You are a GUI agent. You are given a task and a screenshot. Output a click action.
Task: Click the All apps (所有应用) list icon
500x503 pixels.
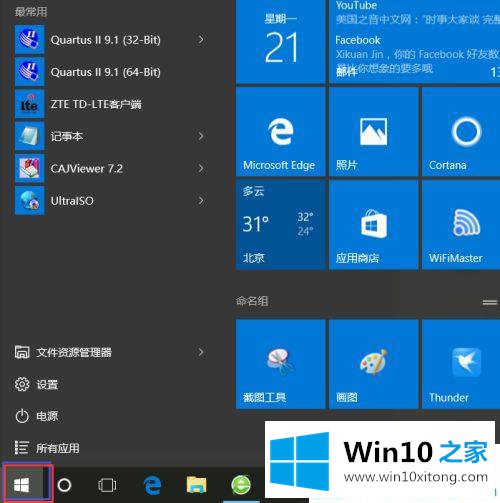click(x=22, y=448)
